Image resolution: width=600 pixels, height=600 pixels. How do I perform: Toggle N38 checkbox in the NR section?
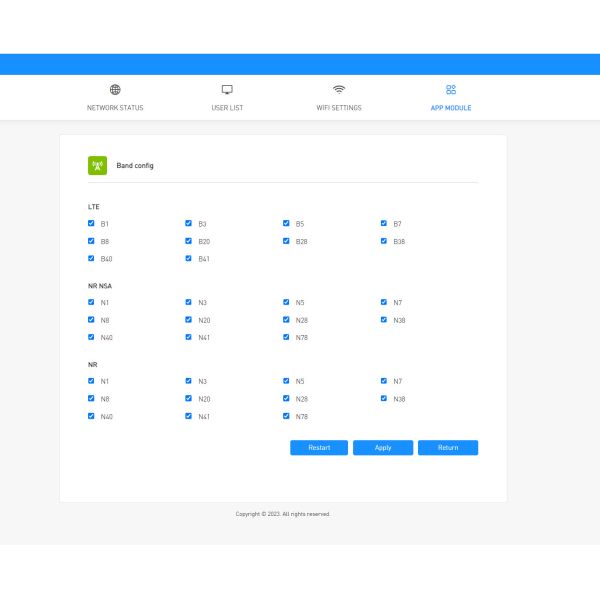tap(383, 398)
